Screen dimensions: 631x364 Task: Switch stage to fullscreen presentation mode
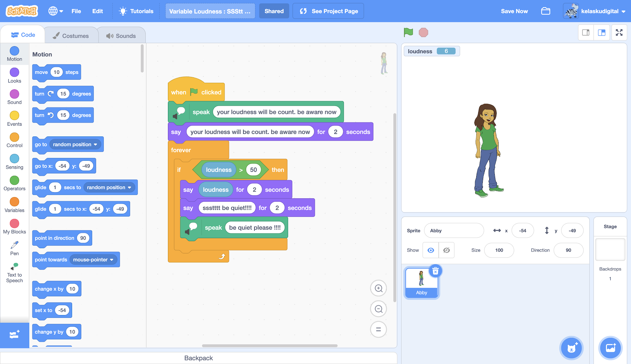tap(619, 32)
